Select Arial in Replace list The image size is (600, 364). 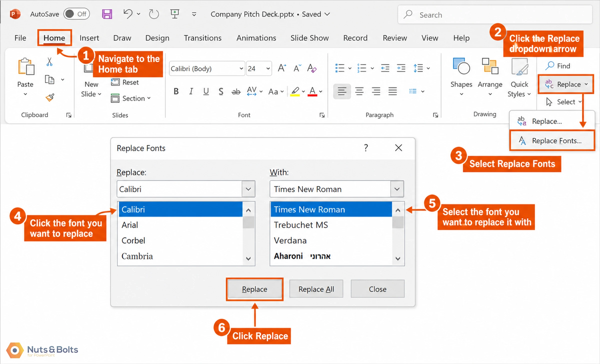pos(180,225)
